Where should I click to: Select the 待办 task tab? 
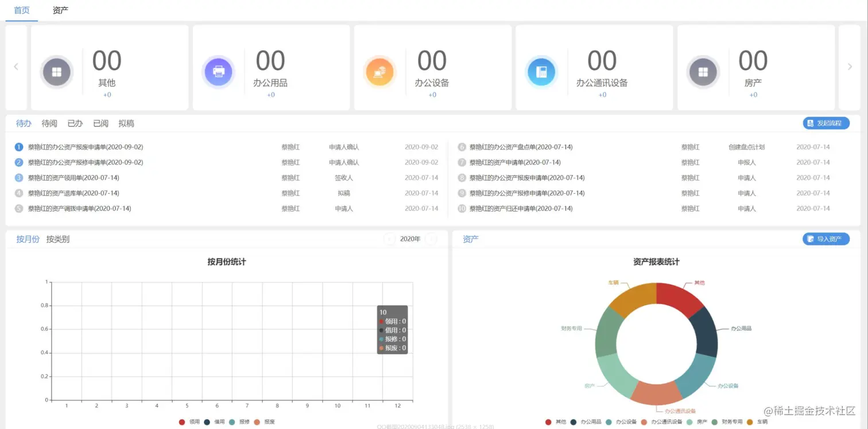point(24,123)
